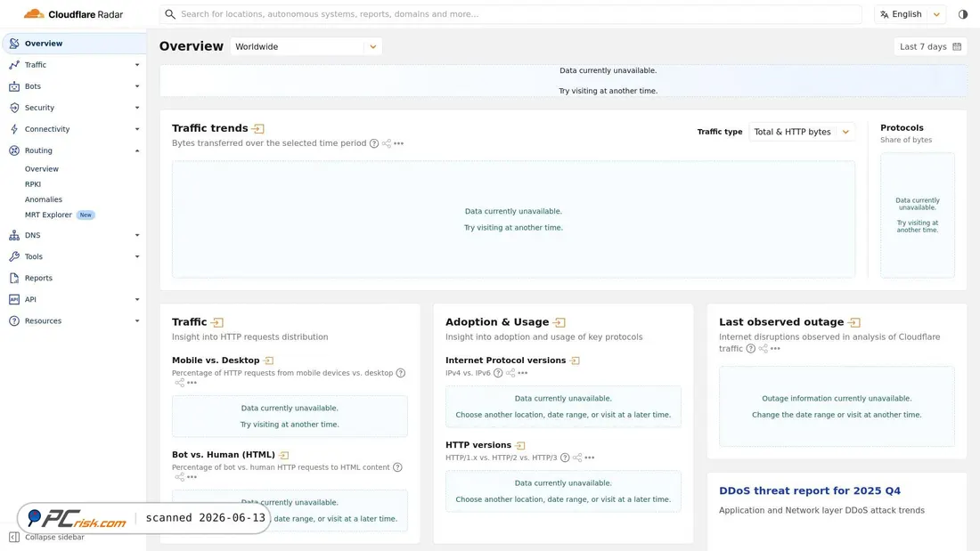Open more options for Traffic trends
This screenshot has width=980, height=551.
399,143
